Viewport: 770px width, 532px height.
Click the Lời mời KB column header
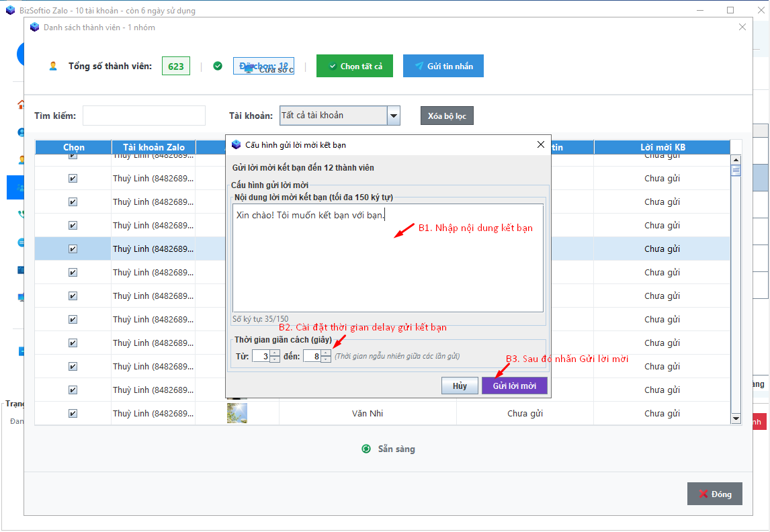(x=662, y=147)
